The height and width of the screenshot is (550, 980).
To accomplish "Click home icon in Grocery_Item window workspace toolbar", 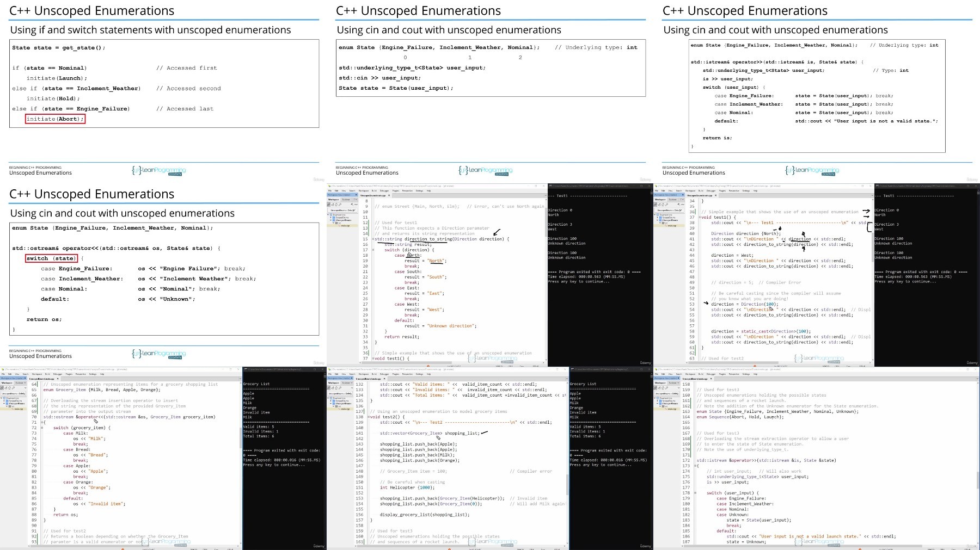I will (9, 388).
